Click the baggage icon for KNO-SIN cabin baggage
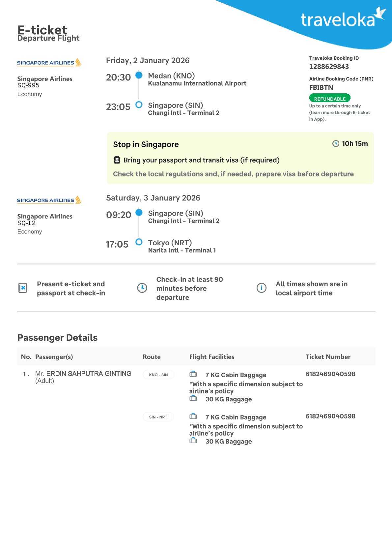Screen dimensions: 392x555 193,374
